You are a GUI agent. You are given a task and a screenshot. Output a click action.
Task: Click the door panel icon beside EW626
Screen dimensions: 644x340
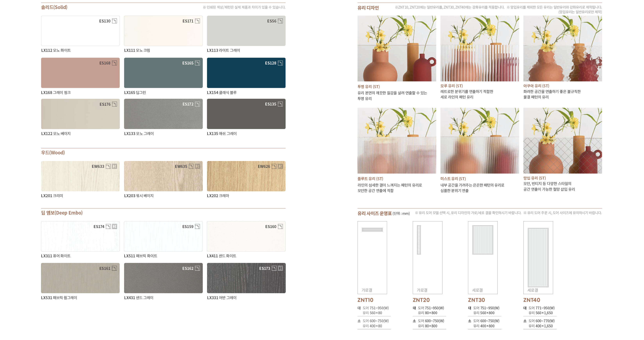280,166
